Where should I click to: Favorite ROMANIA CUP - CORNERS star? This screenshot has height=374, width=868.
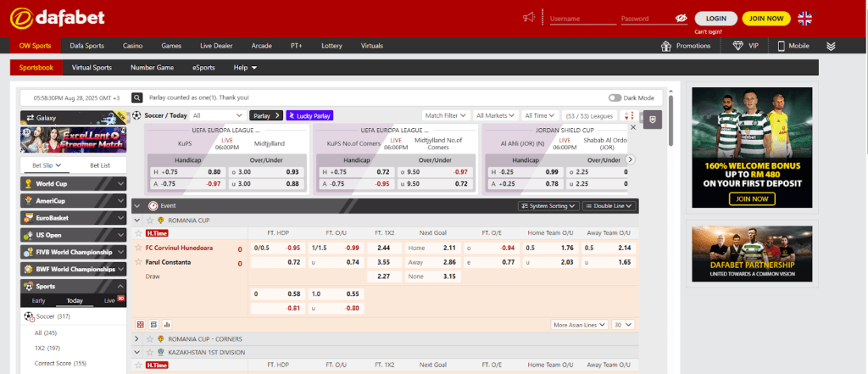click(150, 338)
